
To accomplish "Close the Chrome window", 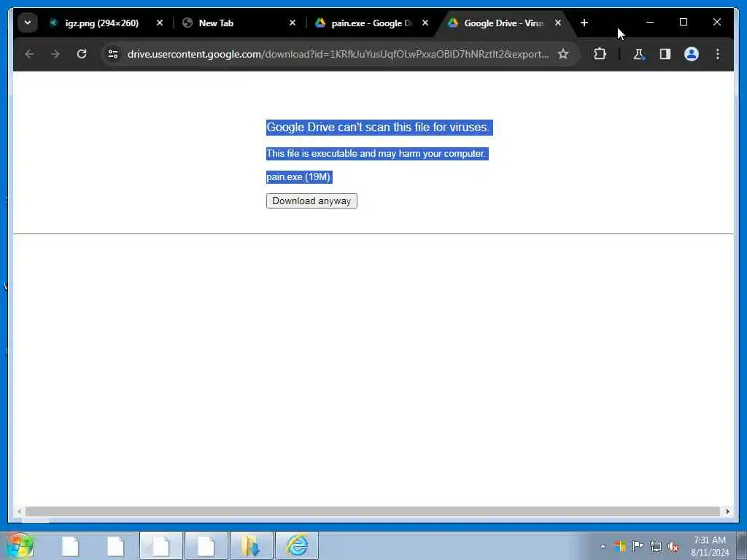I will [716, 22].
